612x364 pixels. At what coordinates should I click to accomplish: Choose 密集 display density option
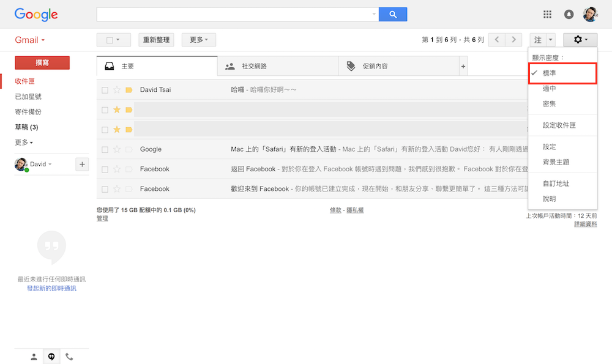point(549,104)
